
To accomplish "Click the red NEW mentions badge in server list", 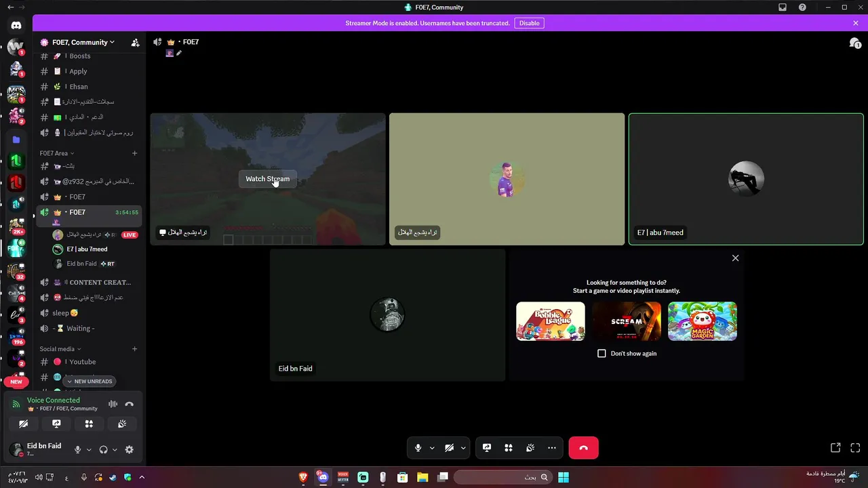I will (16, 382).
